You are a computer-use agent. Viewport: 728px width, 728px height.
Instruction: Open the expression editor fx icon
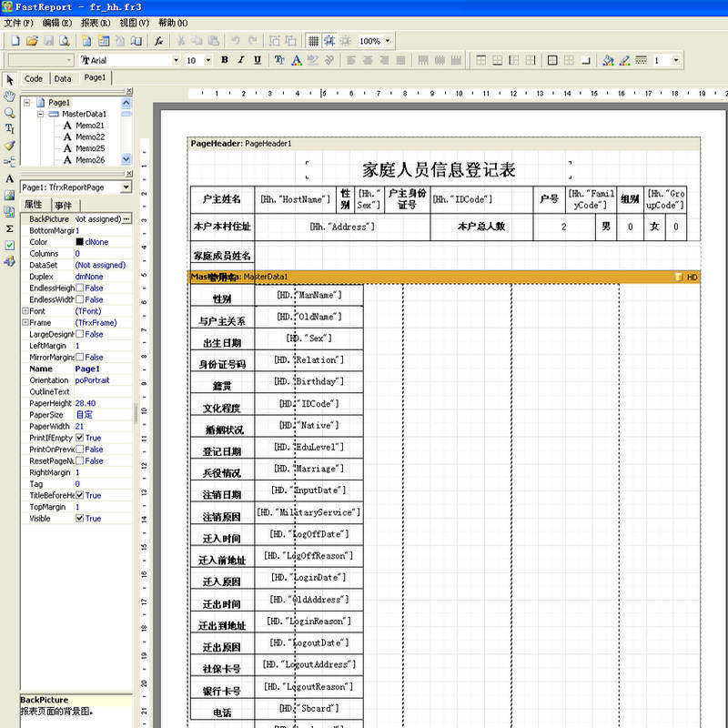[x=158, y=41]
